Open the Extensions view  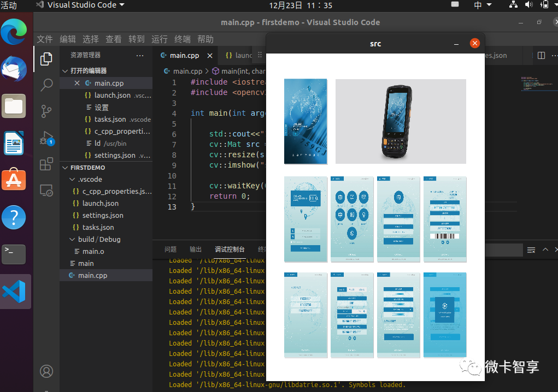(46, 164)
